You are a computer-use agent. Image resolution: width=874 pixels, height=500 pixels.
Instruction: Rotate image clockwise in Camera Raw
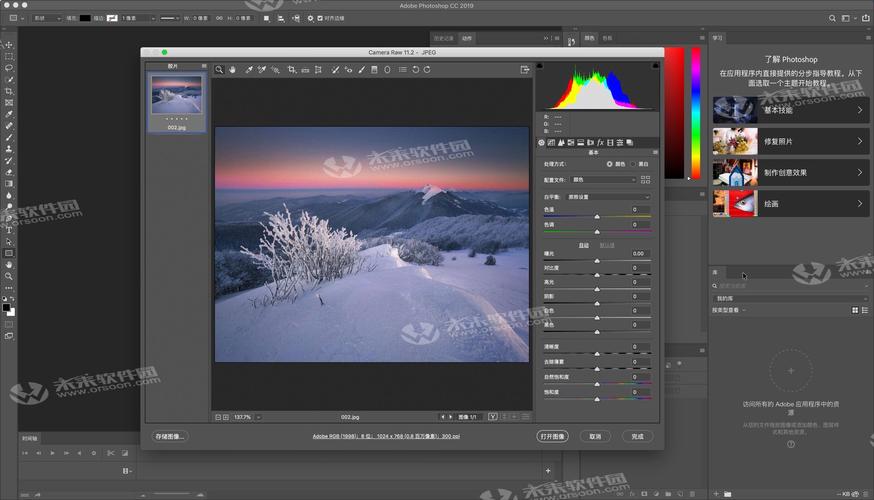click(427, 70)
